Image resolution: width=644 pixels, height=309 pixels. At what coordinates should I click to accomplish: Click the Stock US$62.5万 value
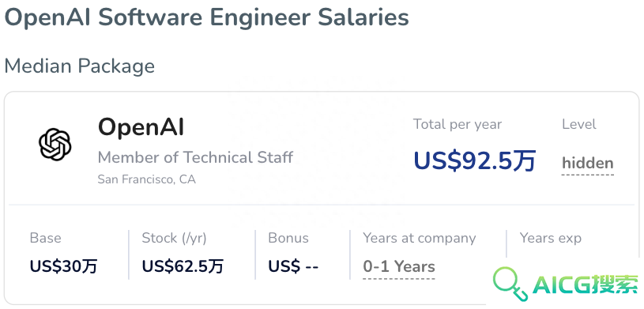(x=183, y=266)
